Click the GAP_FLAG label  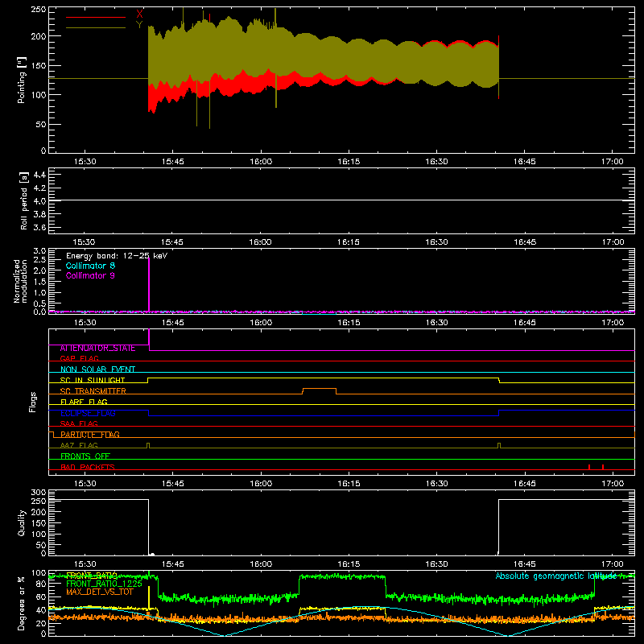[79, 358]
